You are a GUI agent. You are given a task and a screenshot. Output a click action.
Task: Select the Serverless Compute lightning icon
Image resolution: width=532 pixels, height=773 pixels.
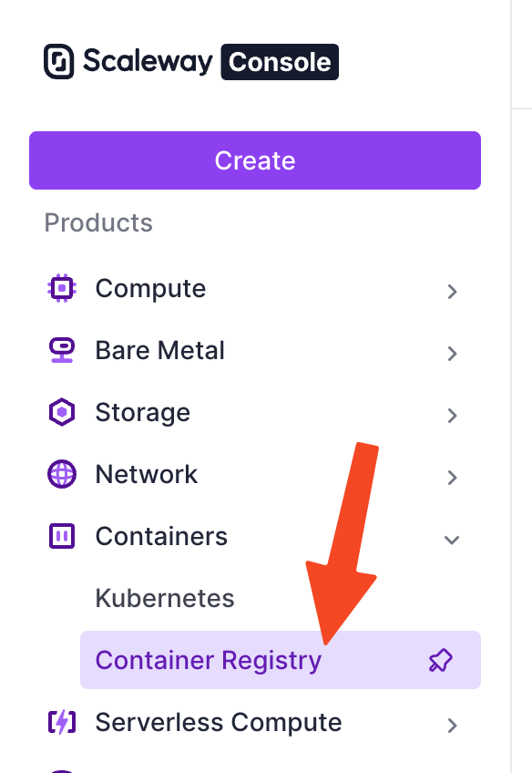coord(61,722)
